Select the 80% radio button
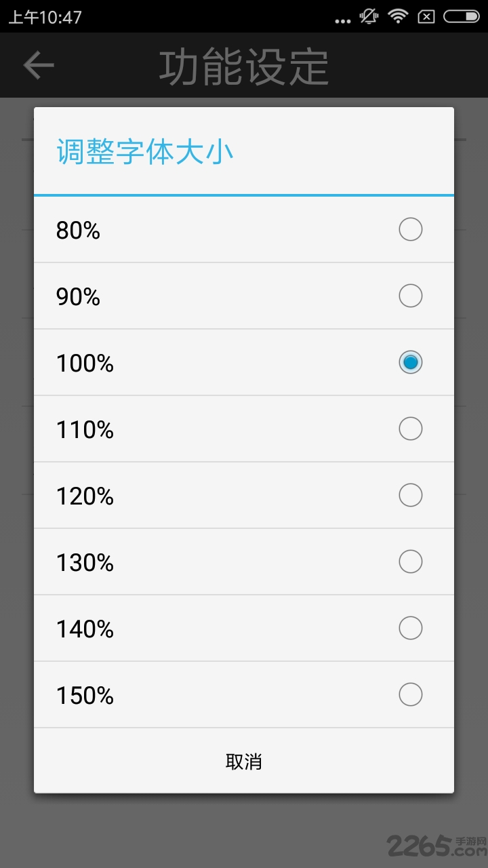This screenshot has width=488, height=868. click(410, 230)
